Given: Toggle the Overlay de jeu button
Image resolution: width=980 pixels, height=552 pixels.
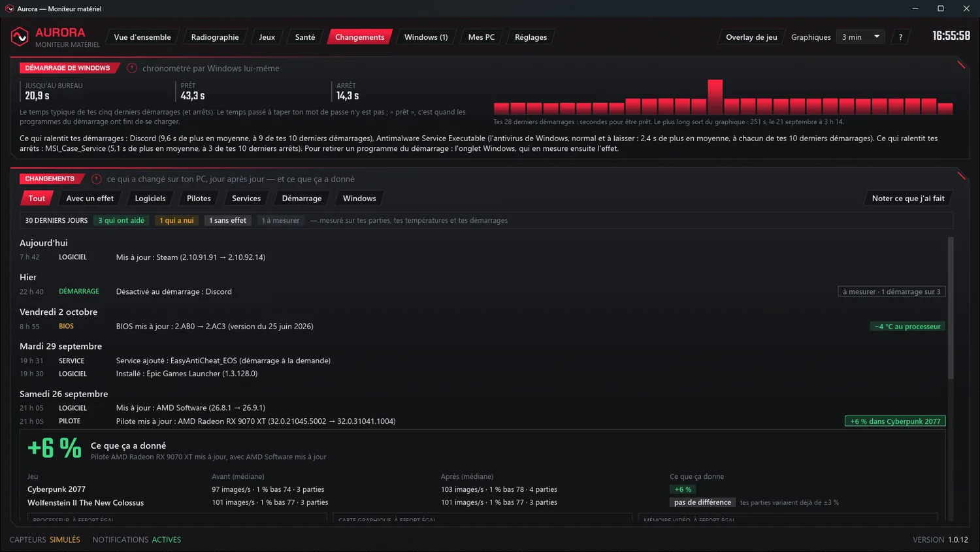Looking at the screenshot, I should click(x=751, y=37).
